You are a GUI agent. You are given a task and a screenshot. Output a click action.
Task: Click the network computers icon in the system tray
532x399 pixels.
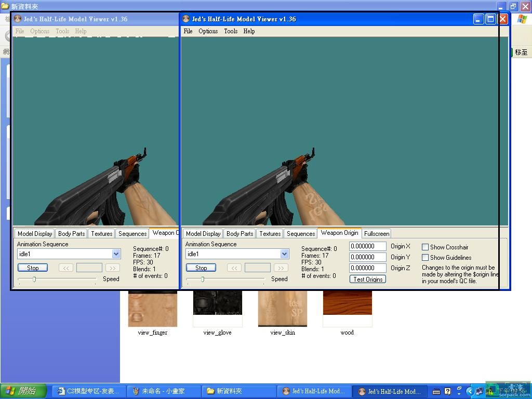(479, 392)
